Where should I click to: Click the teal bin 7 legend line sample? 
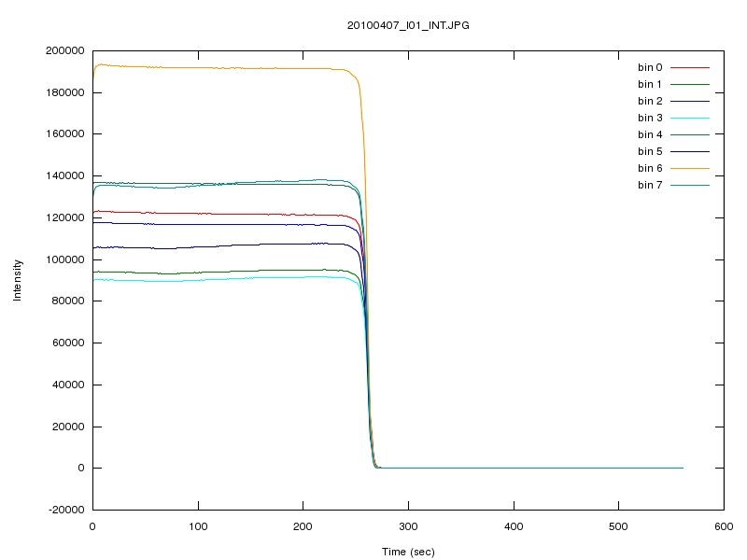click(x=690, y=185)
